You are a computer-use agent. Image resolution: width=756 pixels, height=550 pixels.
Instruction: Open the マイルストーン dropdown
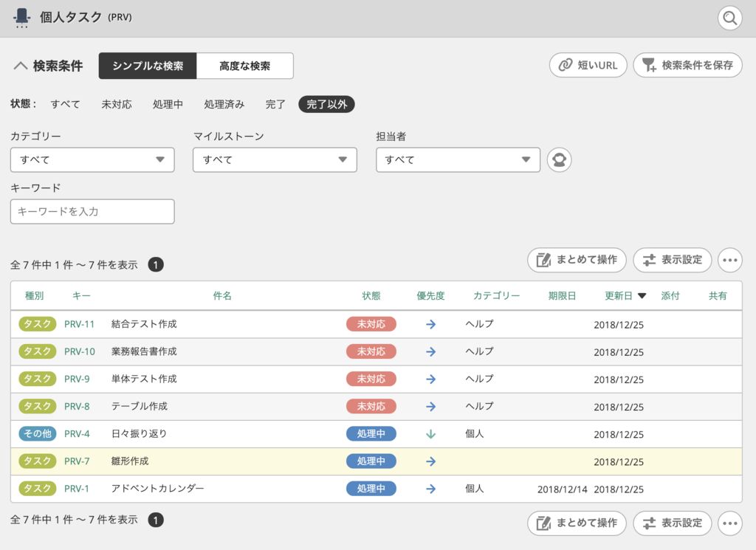275,159
